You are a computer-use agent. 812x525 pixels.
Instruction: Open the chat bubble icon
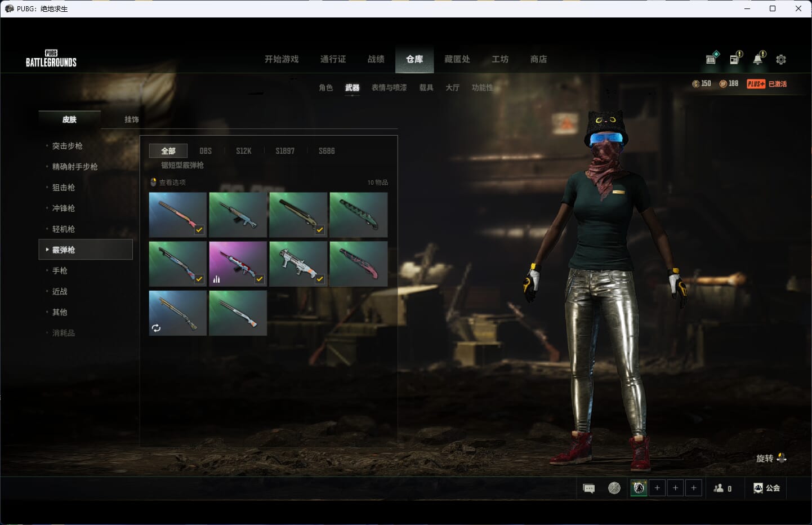tap(589, 488)
